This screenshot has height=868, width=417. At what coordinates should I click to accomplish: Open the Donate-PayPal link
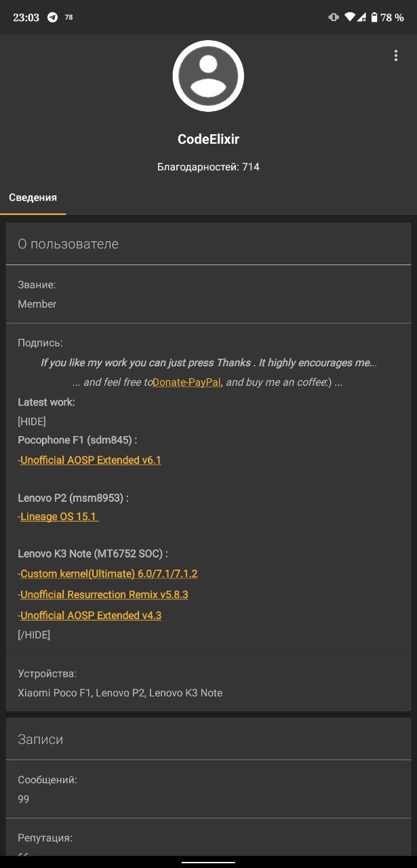pos(186,382)
